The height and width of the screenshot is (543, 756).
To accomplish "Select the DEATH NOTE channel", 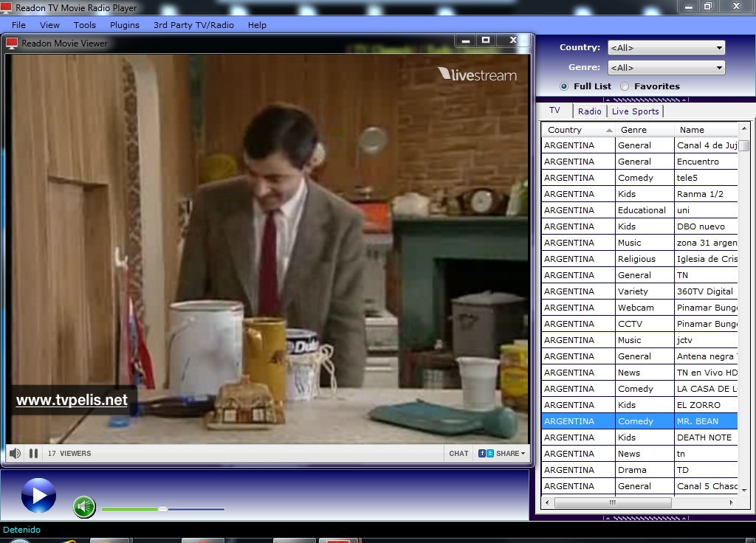I will 639,437.
